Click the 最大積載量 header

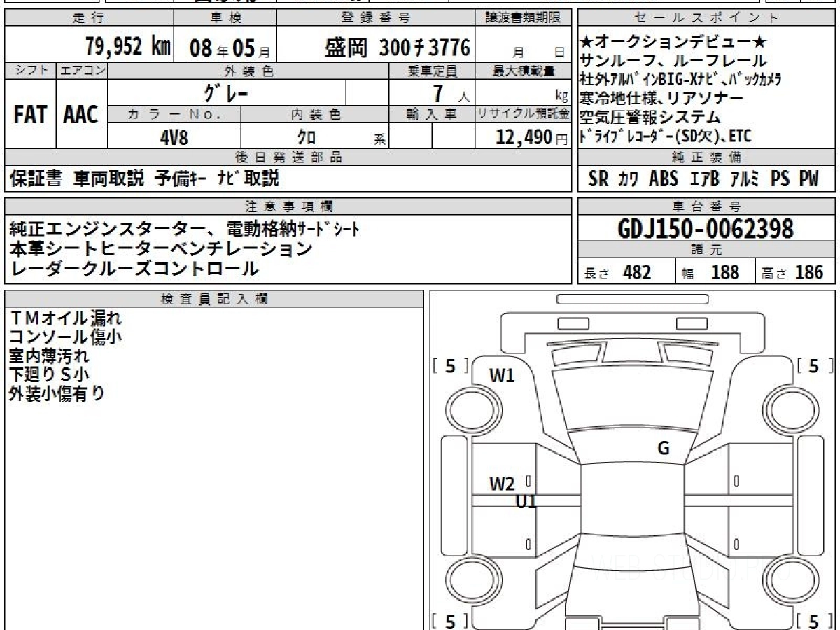click(x=524, y=71)
